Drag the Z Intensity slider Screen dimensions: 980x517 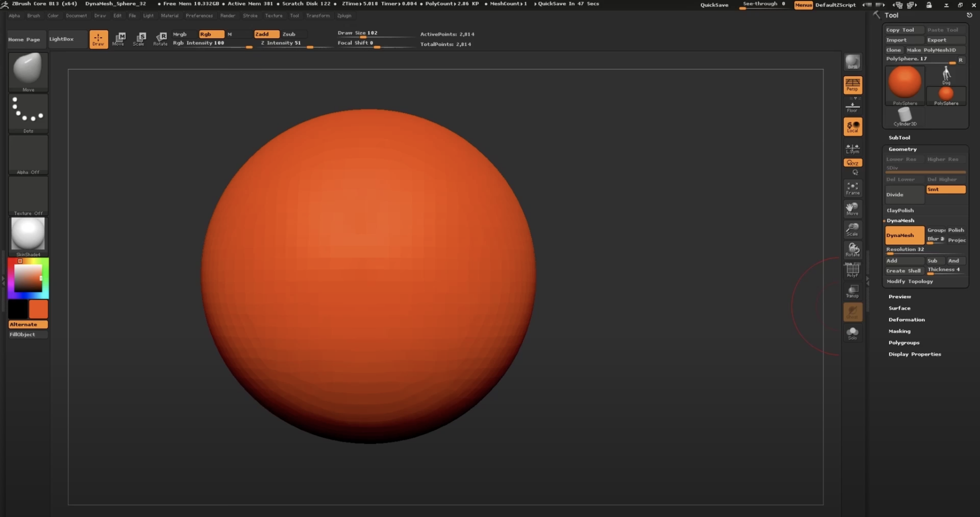pyautogui.click(x=310, y=47)
